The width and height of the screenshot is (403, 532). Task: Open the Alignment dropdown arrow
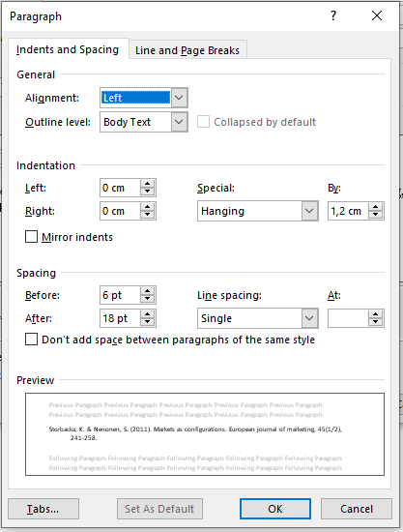pyautogui.click(x=179, y=98)
